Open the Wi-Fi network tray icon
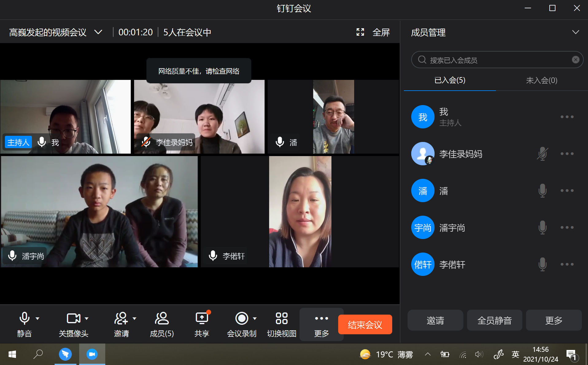Image resolution: width=588 pixels, height=365 pixels. pos(463,355)
